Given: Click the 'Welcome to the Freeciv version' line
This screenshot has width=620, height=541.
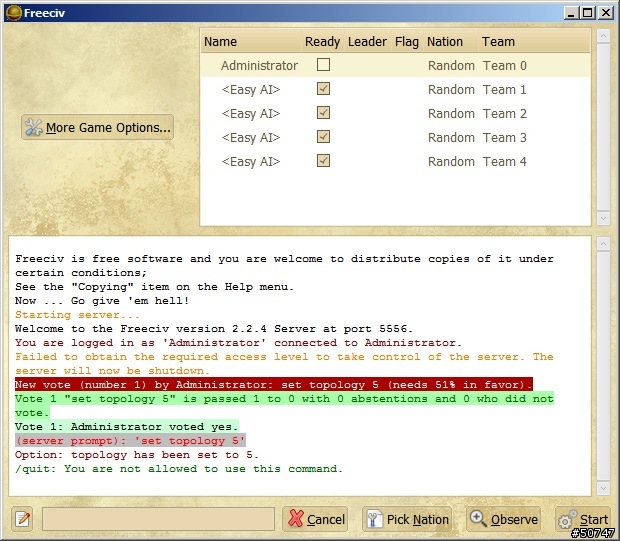Looking at the screenshot, I should 214,329.
